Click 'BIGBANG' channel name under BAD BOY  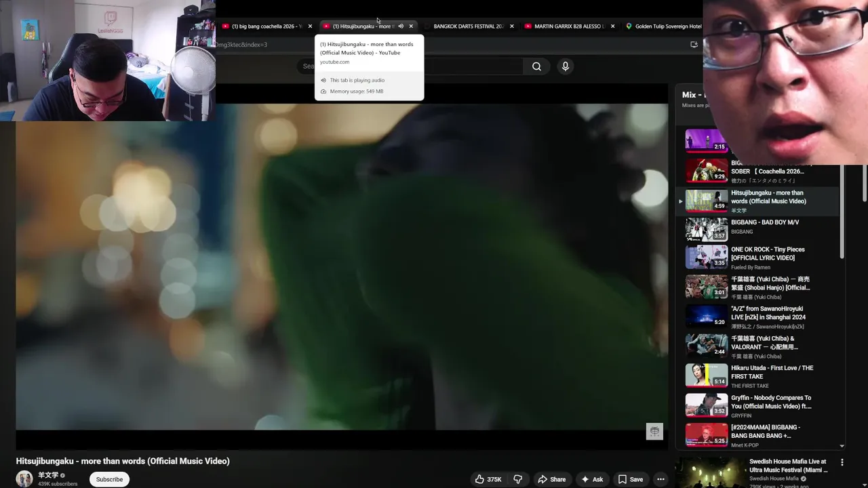(x=742, y=232)
